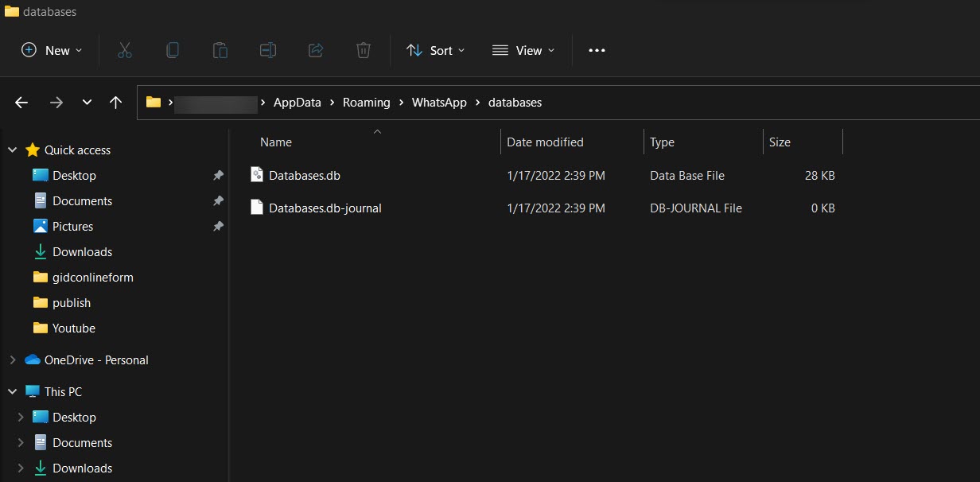Sort by the Type column header
This screenshot has height=482, width=980.
[x=662, y=142]
